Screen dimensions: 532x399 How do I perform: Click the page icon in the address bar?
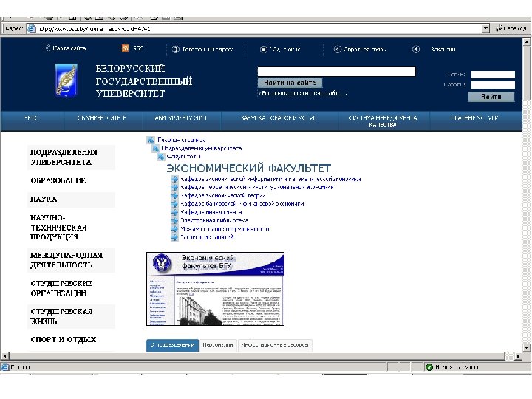pos(32,29)
